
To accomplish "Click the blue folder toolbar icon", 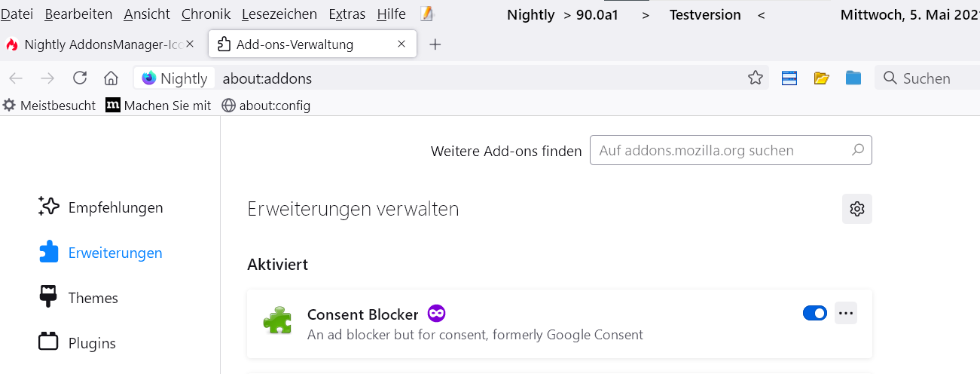I will [853, 78].
